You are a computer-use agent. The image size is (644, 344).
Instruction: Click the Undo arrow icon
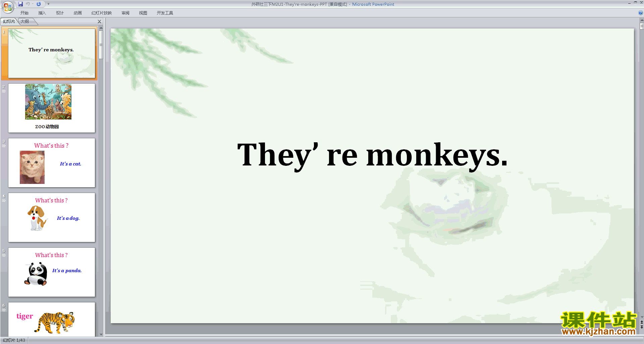(x=28, y=4)
